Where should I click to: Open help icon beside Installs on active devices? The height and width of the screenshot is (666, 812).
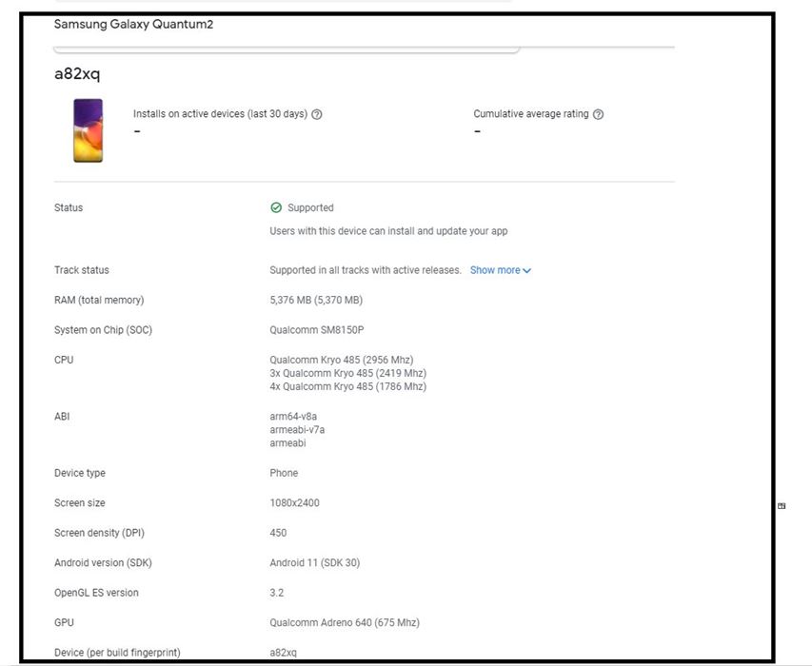(316, 114)
